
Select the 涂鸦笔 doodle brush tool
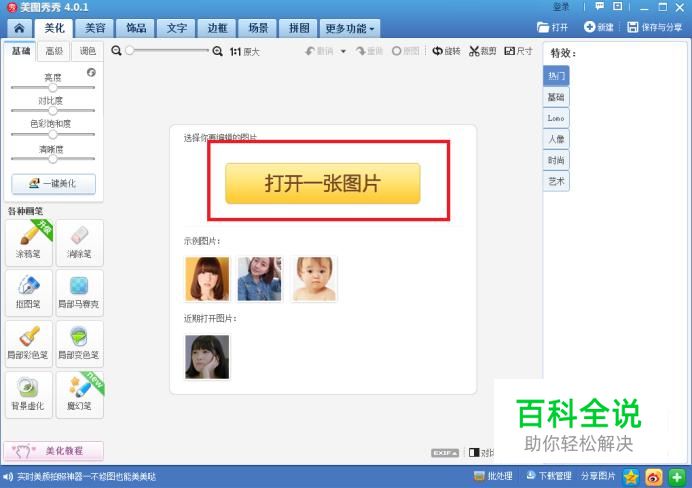(29, 243)
